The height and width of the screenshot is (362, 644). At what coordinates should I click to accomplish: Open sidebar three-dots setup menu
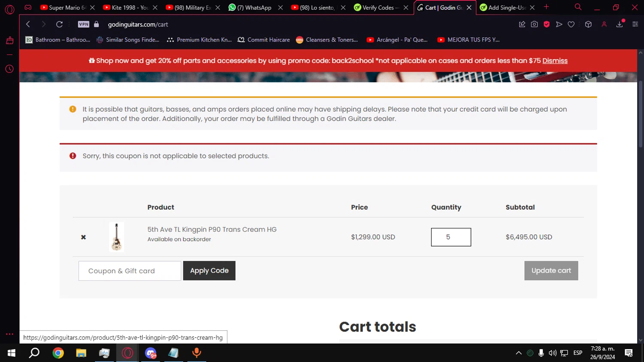point(9,334)
